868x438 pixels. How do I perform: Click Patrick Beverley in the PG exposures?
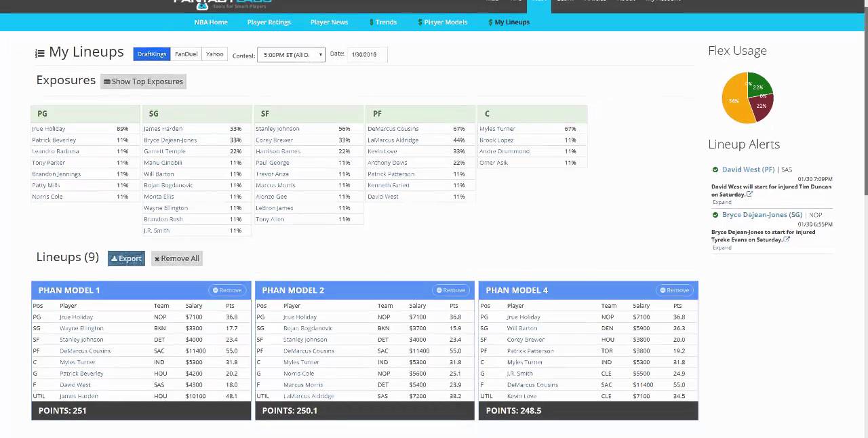[x=54, y=140]
